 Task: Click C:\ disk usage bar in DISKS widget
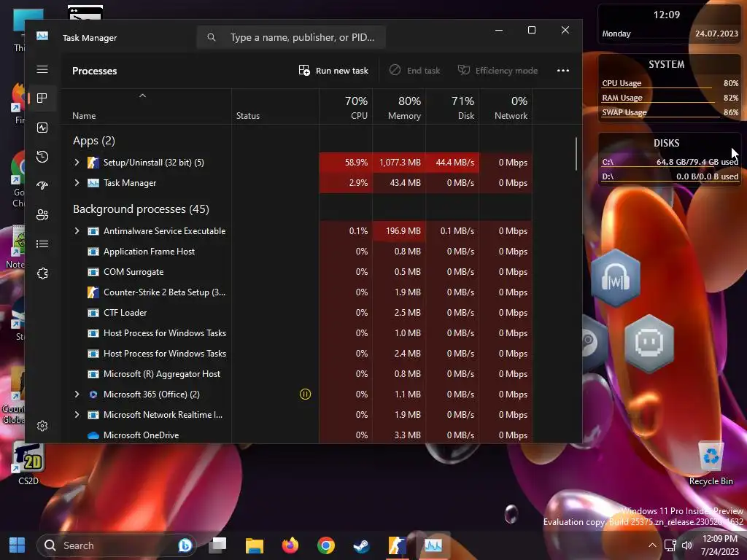(x=670, y=163)
